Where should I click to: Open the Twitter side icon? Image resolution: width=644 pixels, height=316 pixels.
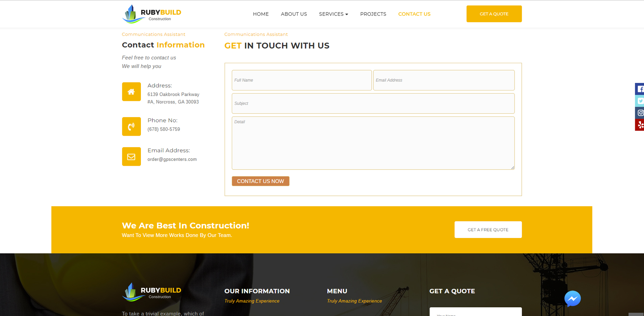pyautogui.click(x=640, y=101)
